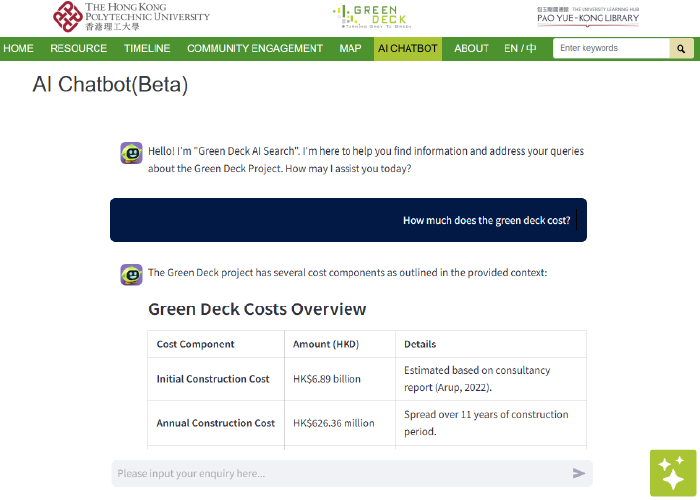
Task: Open the TIMELINE page
Action: point(147,48)
